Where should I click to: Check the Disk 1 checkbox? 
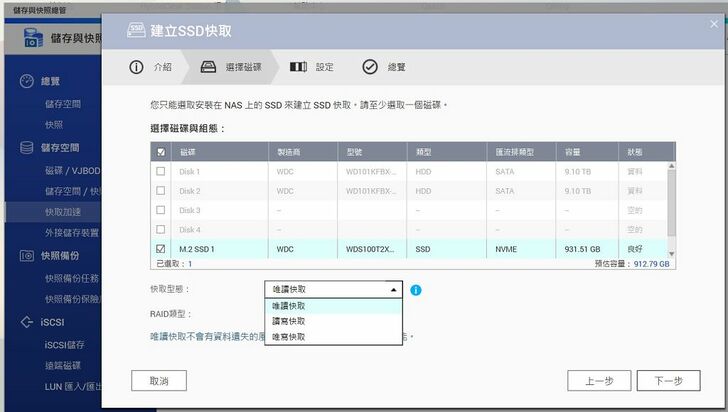pos(161,171)
